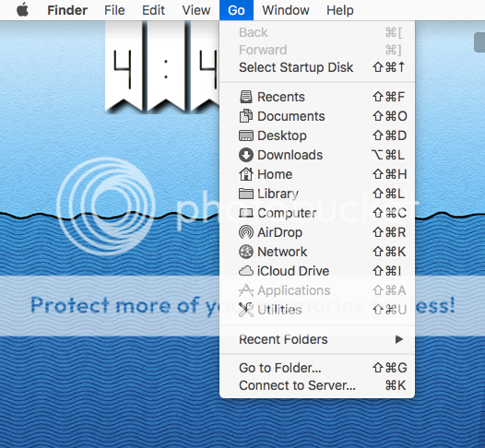Screen dimensions: 485x448
Task: Open Network from the Go menu
Action: (317, 252)
